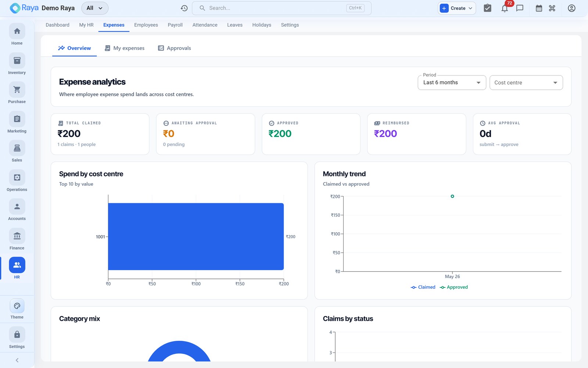Select the Overview sub-tab
The image size is (588, 368).
point(74,48)
